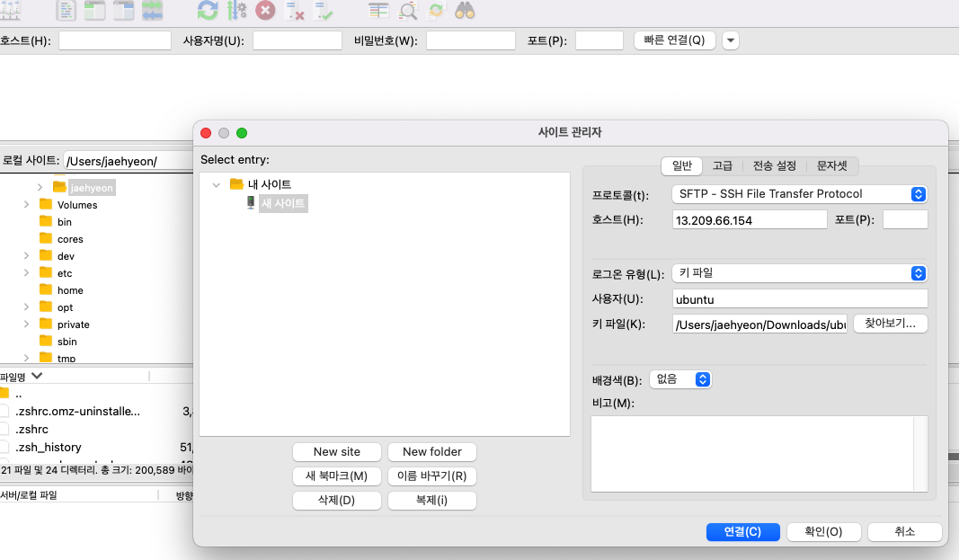Switch to the 고급 tab
Screen dimensions: 959x560
pos(723,166)
